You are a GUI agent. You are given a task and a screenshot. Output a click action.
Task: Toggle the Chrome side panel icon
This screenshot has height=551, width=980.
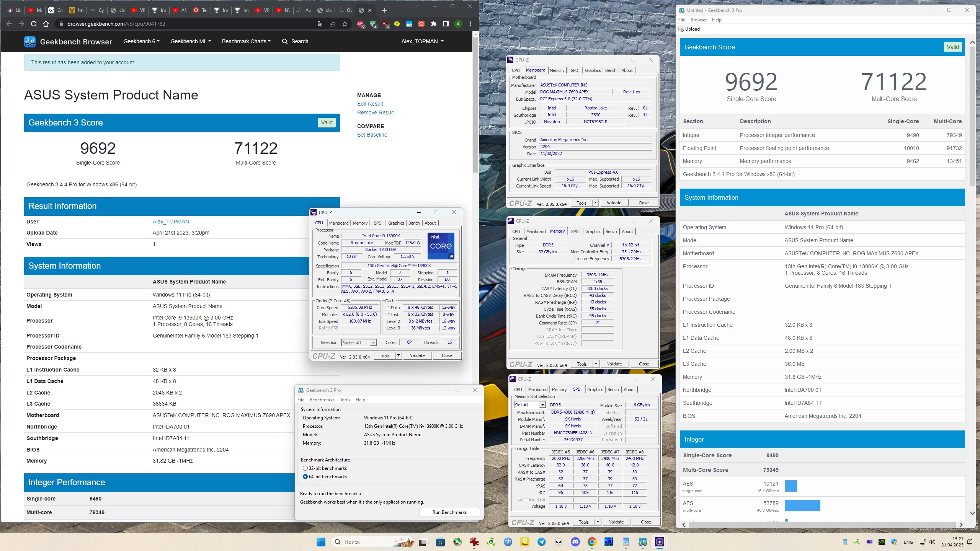(446, 24)
